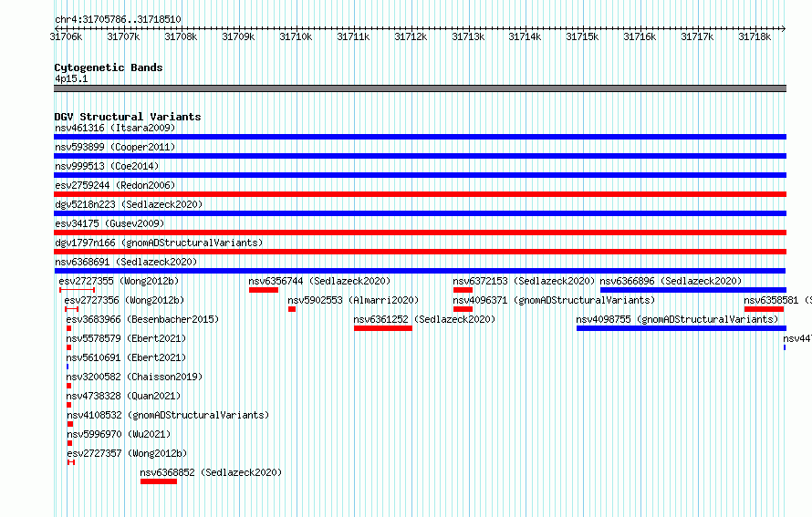Select the 31709k ruler tick label

point(238,36)
